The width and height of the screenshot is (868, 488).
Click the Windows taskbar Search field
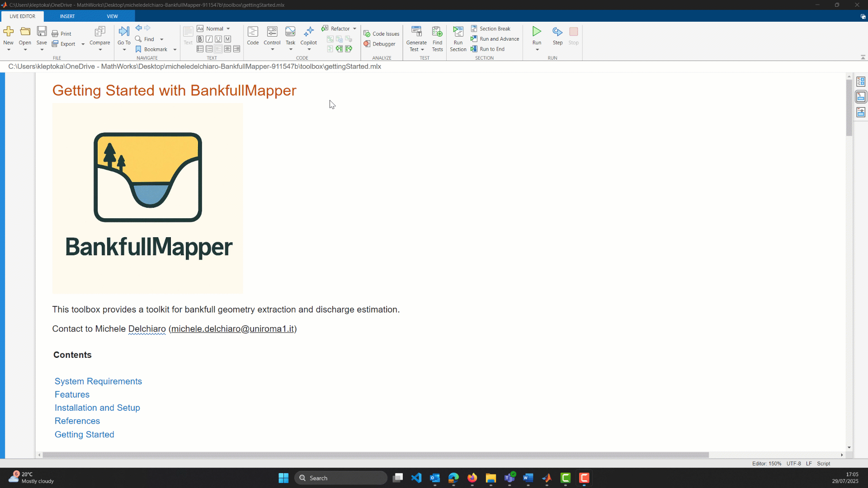pyautogui.click(x=340, y=478)
